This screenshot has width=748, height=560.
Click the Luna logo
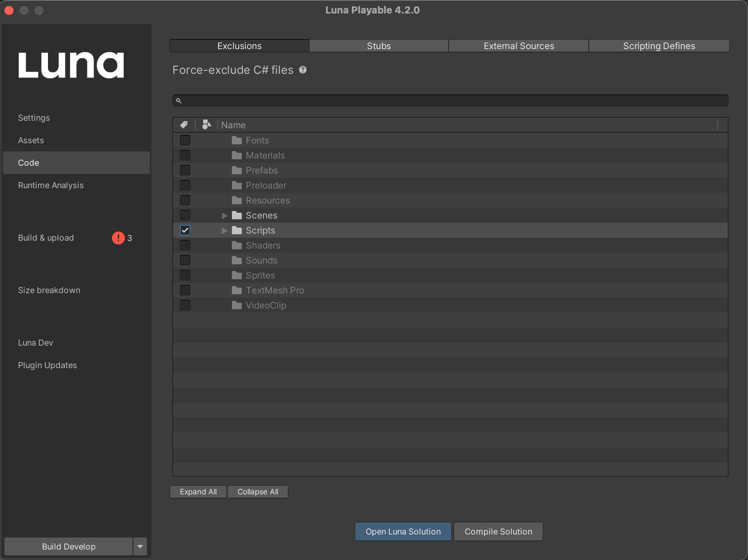coord(71,65)
